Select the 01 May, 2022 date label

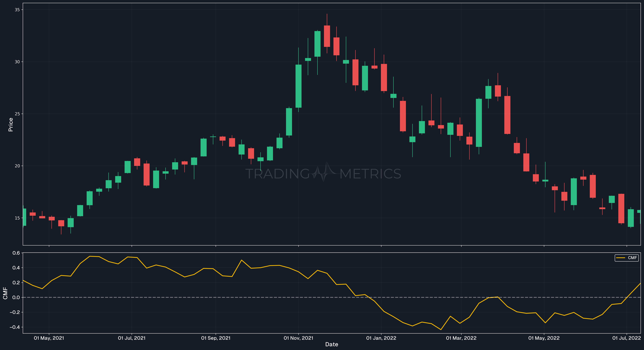click(x=544, y=338)
